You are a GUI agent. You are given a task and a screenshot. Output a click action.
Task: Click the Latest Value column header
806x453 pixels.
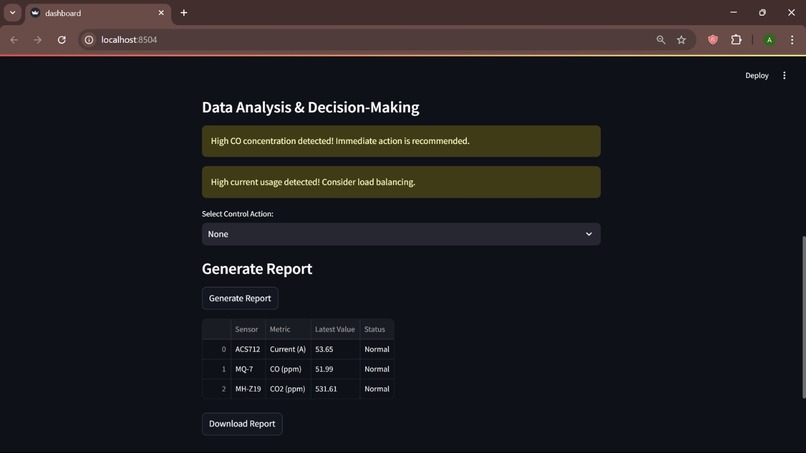click(335, 329)
